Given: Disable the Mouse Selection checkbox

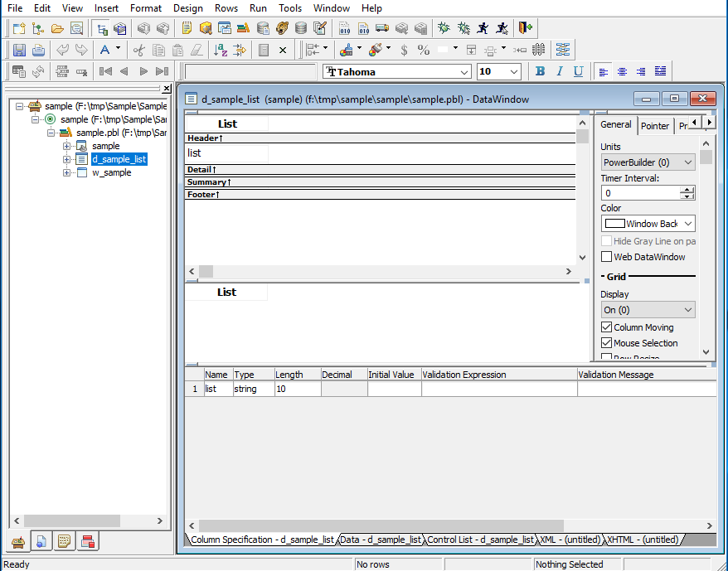Looking at the screenshot, I should (606, 343).
